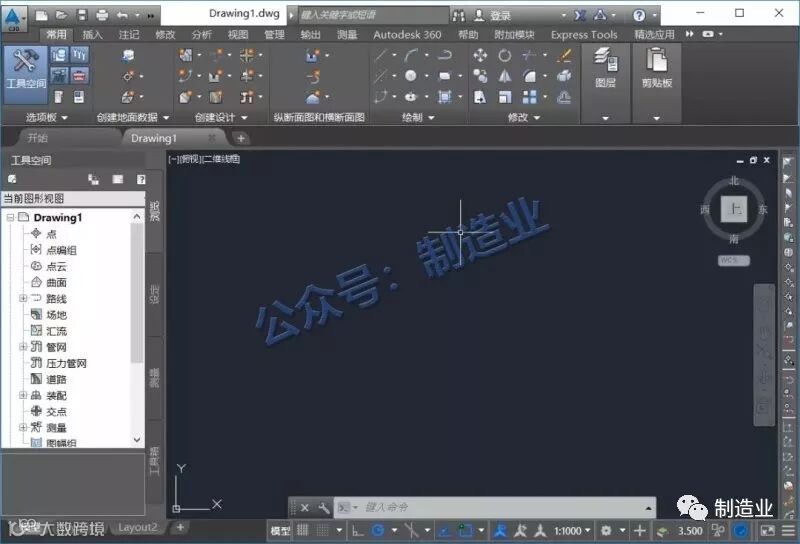Click the Array tool icon
The width and height of the screenshot is (800, 544).
530,97
